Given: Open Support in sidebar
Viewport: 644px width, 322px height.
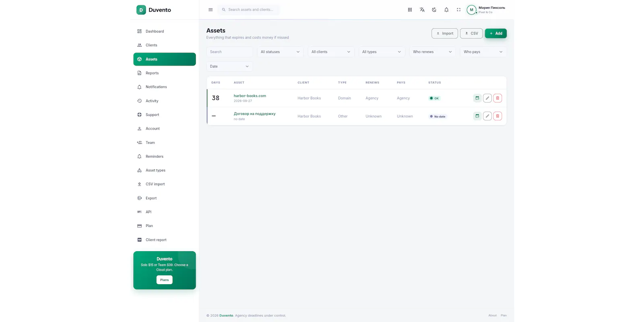Looking at the screenshot, I should (x=165, y=115).
